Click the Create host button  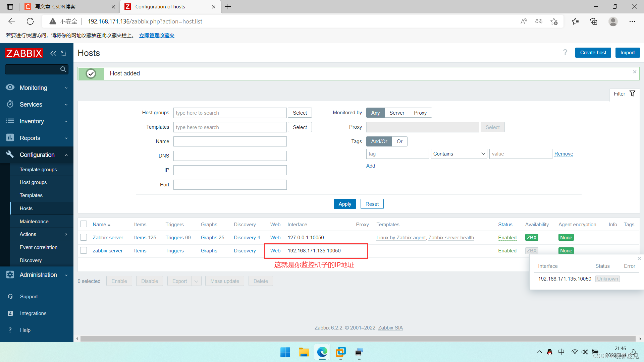tap(593, 53)
